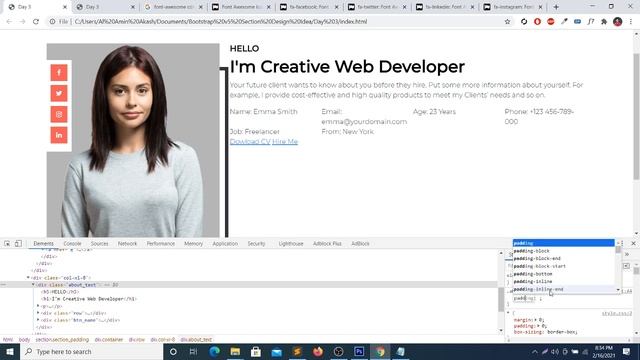The width and height of the screenshot is (640, 360).
Task: Open the DevTools Memory tab
Action: [193, 244]
